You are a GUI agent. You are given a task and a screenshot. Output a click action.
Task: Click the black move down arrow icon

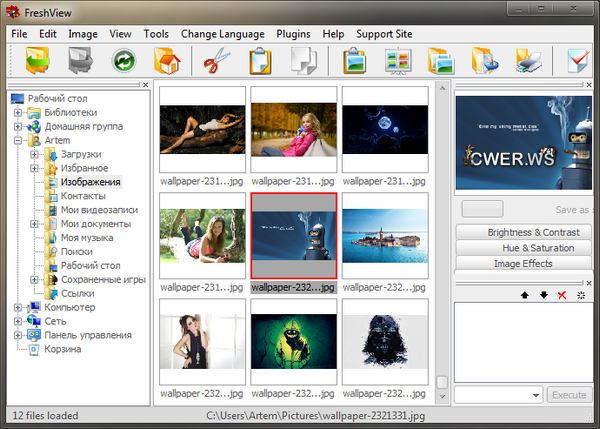point(543,296)
